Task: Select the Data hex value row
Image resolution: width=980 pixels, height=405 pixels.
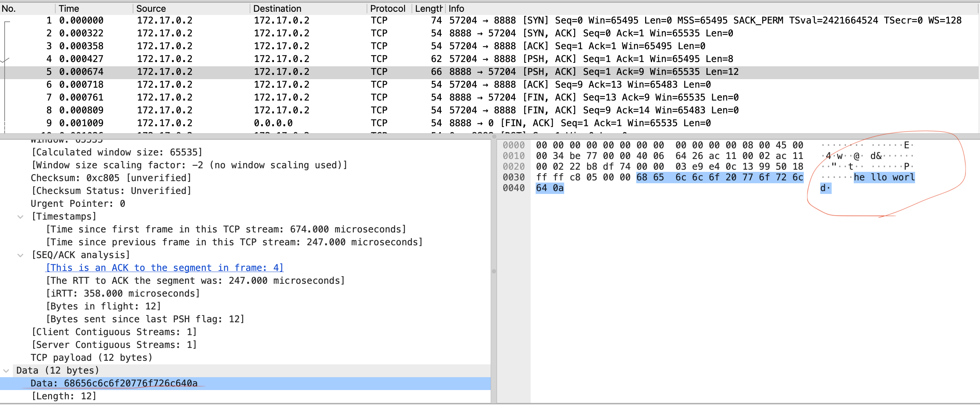Action: [114, 383]
